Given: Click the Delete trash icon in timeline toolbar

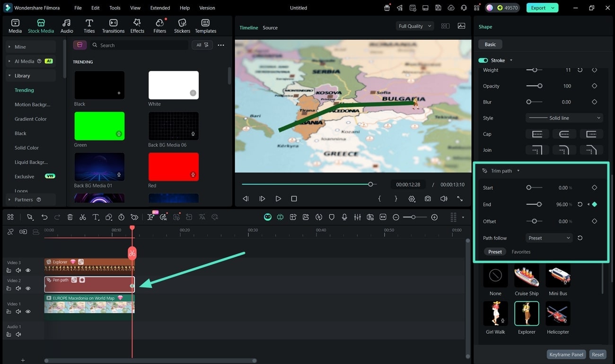Looking at the screenshot, I should click(x=70, y=217).
